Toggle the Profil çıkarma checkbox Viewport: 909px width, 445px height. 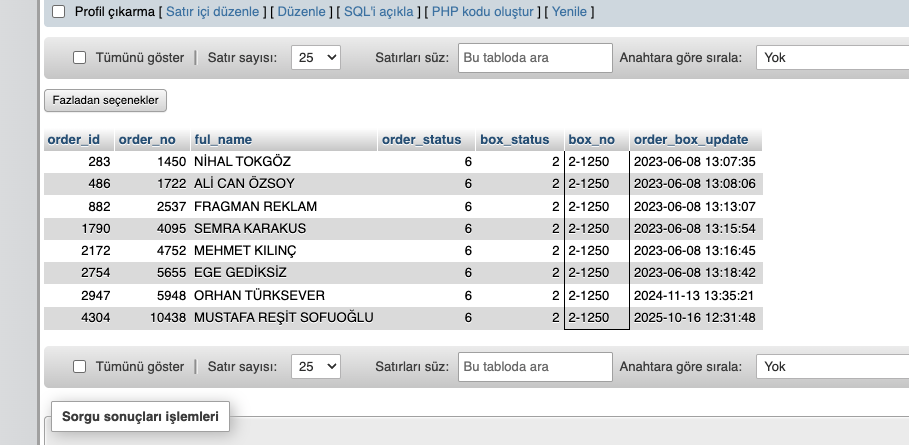[59, 12]
